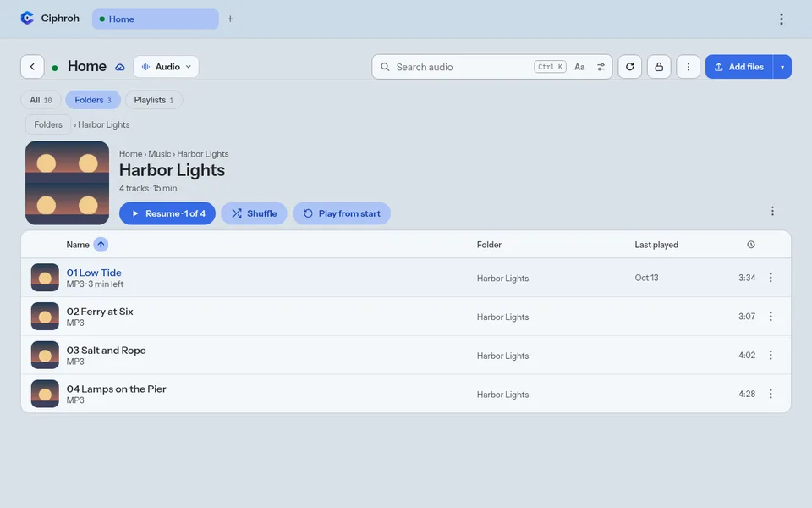The image size is (812, 508).
Task: Click Folders breadcrumb chip
Action: tap(48, 124)
